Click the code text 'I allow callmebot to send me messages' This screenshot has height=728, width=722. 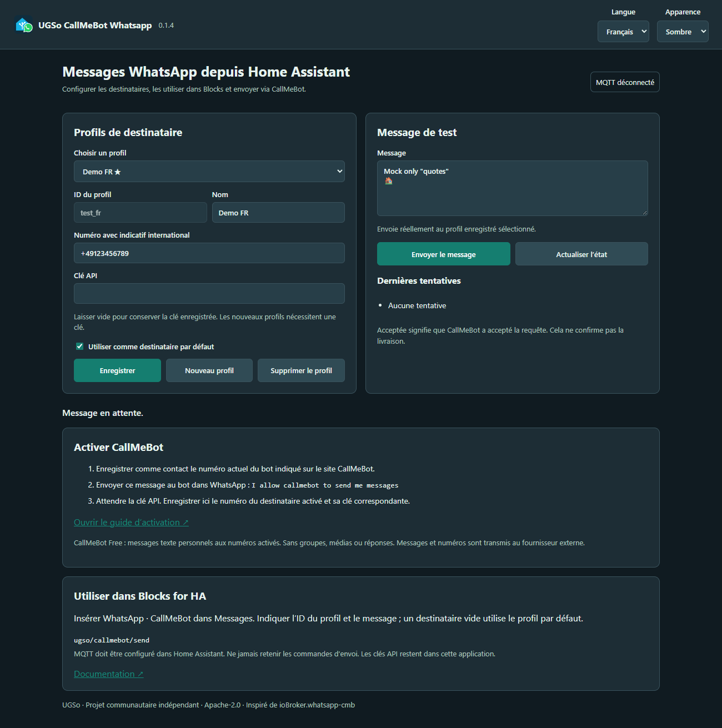(x=325, y=485)
